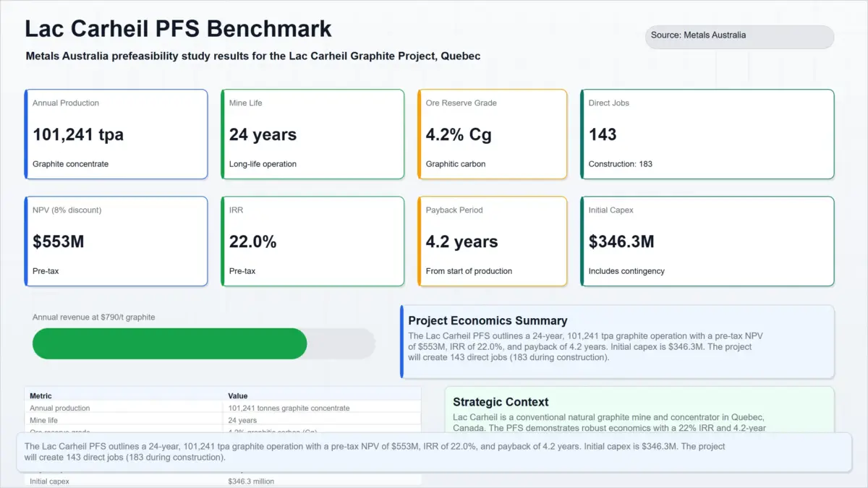Open the Payback Period card

click(493, 241)
